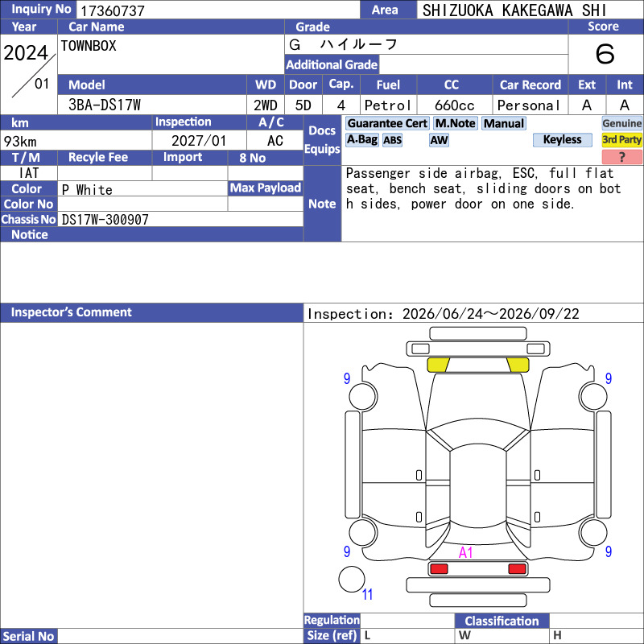Click the ABS equipment badge
This screenshot has width=644, height=644.
pyautogui.click(x=392, y=140)
